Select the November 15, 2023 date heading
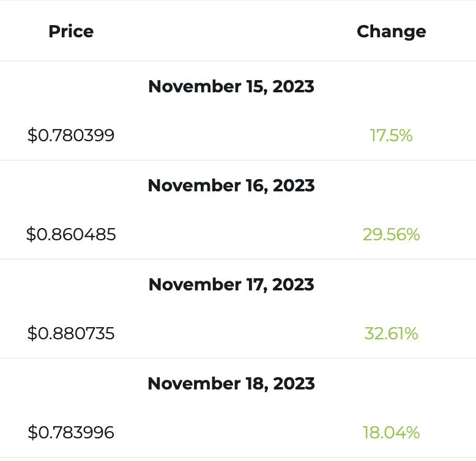Image resolution: width=476 pixels, height=461 pixels. tap(231, 86)
